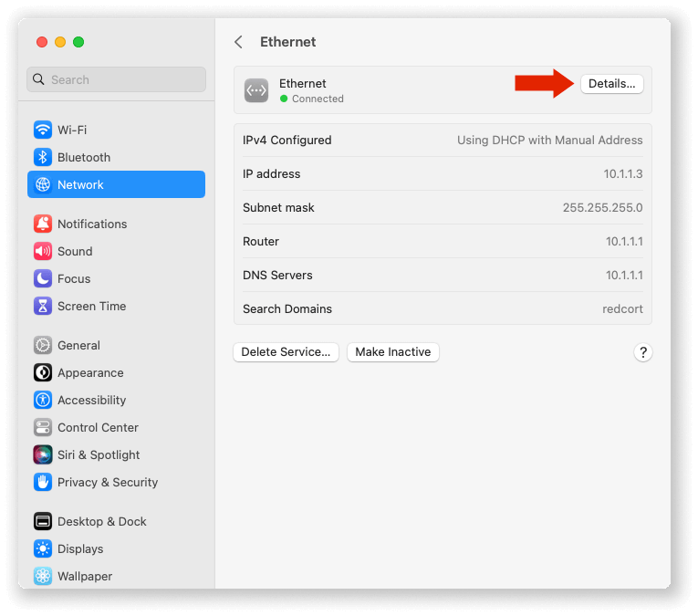Click the subnet mask value 255.255.255.0
Screen dimensions: 698x616
[602, 207]
